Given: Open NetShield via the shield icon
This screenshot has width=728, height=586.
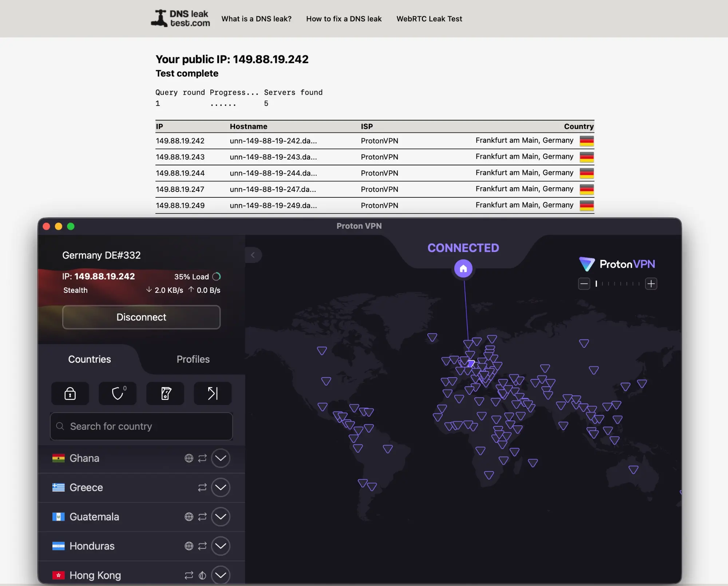Looking at the screenshot, I should [x=117, y=394].
